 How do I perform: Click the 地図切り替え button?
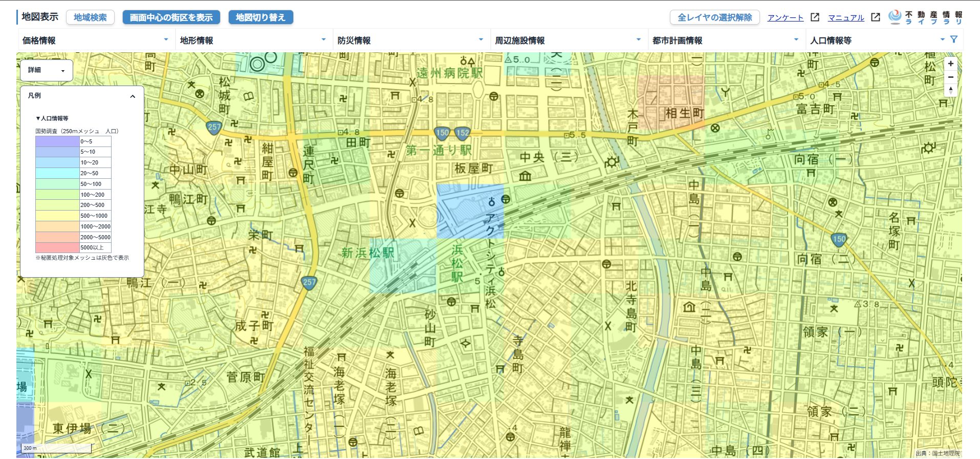(x=260, y=17)
